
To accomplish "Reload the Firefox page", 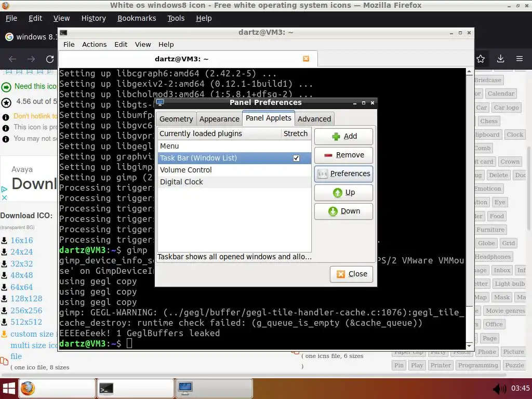I will click(x=50, y=59).
